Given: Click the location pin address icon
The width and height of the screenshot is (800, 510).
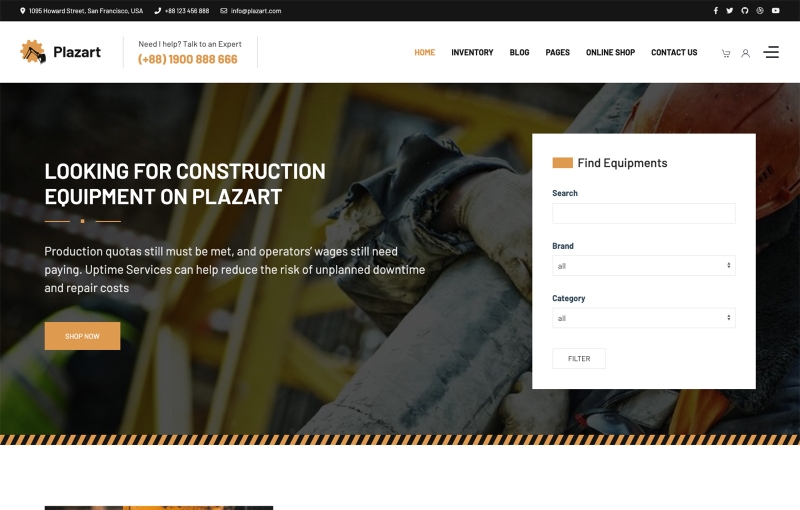Looking at the screenshot, I should tap(22, 11).
